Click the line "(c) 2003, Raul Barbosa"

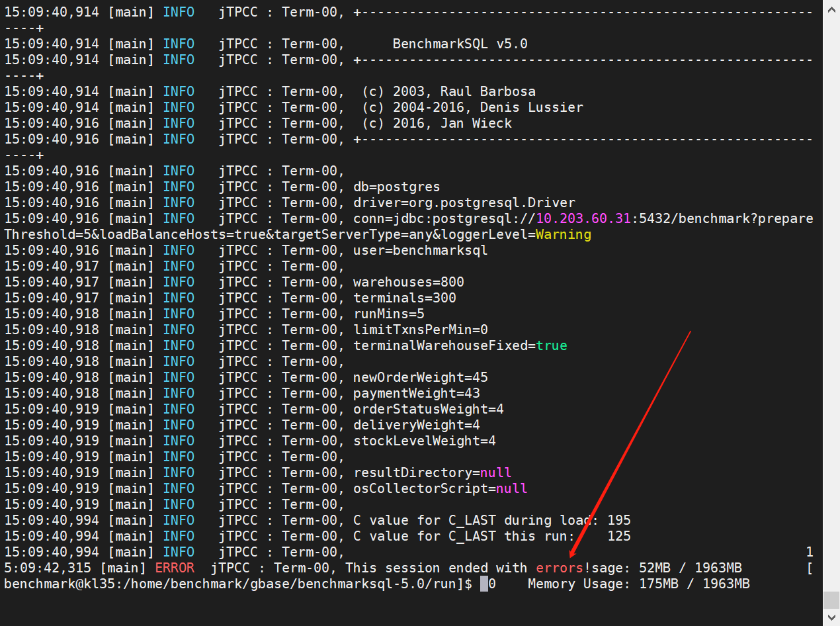(448, 91)
